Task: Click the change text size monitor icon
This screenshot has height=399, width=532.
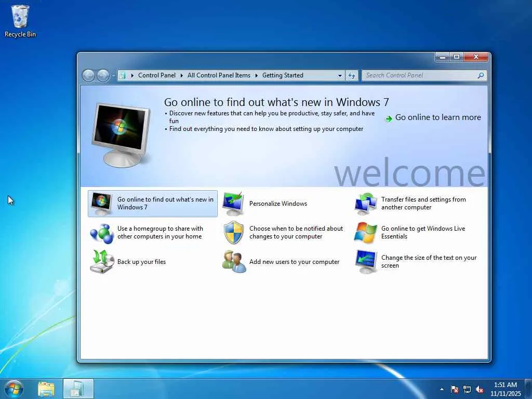Action: pyautogui.click(x=365, y=262)
